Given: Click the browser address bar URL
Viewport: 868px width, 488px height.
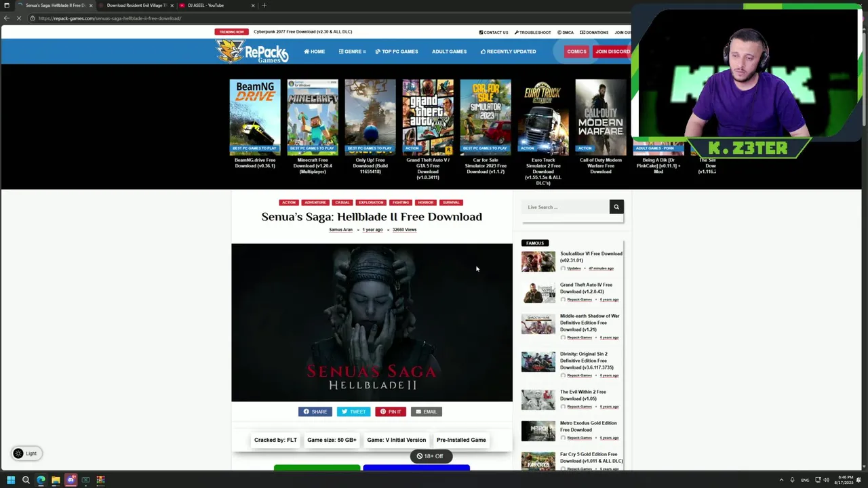Looking at the screenshot, I should 110,18.
